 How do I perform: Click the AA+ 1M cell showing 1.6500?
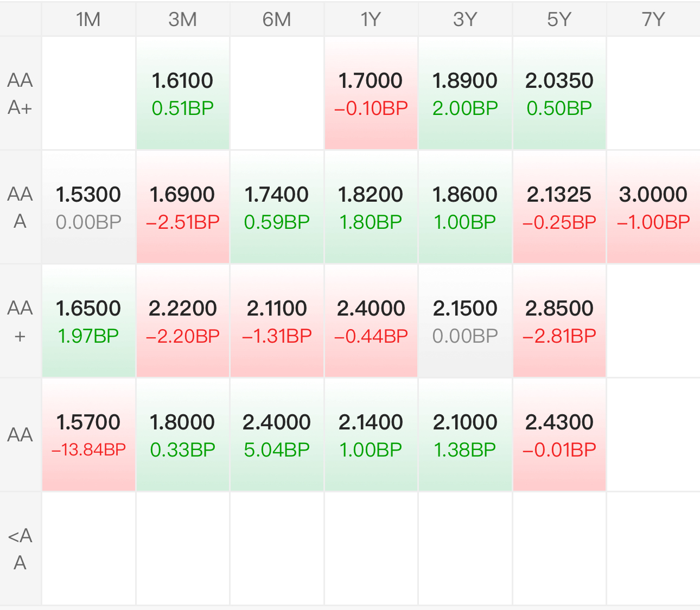point(88,321)
